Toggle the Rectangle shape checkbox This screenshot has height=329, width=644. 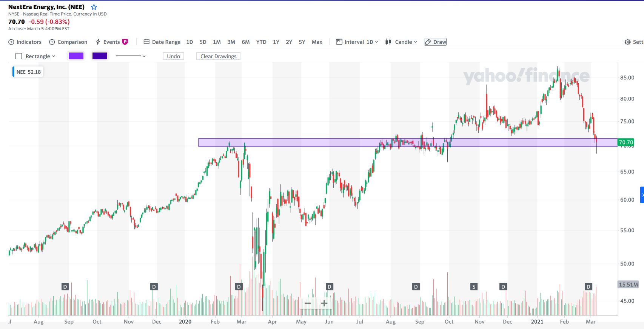coord(19,56)
